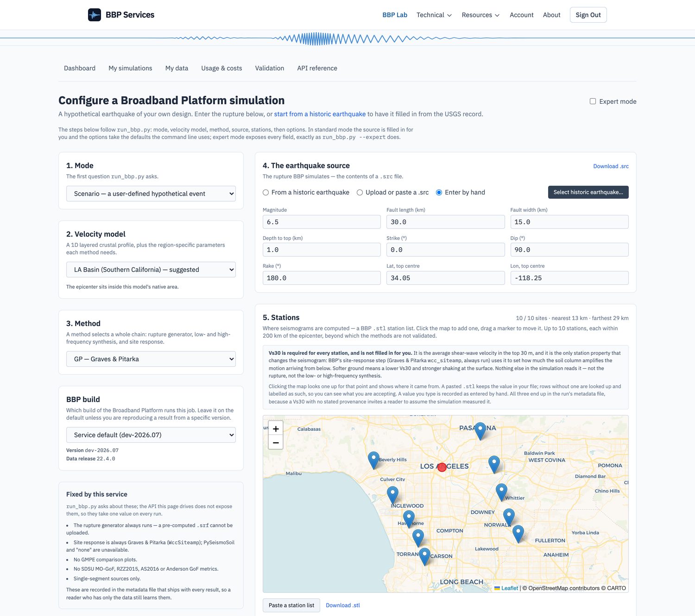Image resolution: width=695 pixels, height=616 pixels.
Task: Go to the Dashboard tab
Action: [80, 68]
